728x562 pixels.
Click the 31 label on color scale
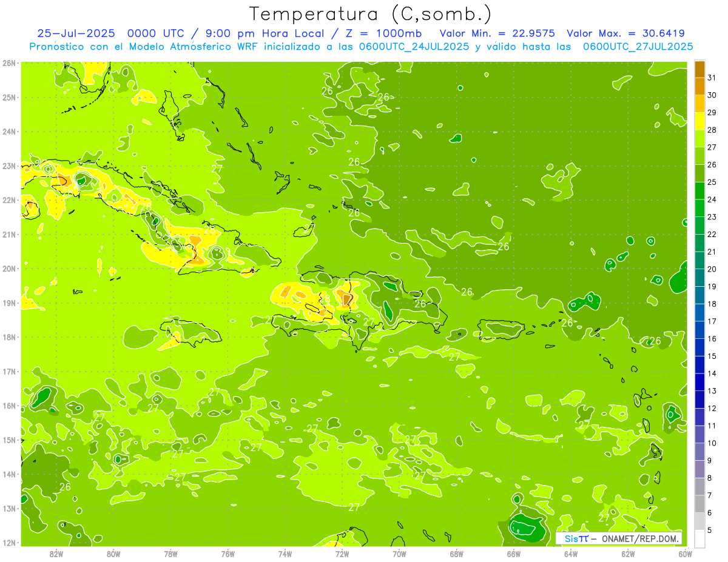coord(712,77)
